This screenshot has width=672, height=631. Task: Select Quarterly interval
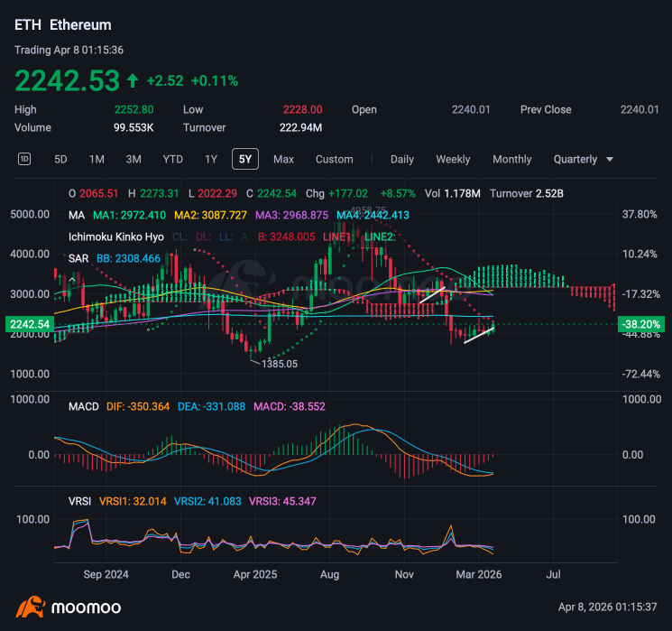tap(575, 160)
